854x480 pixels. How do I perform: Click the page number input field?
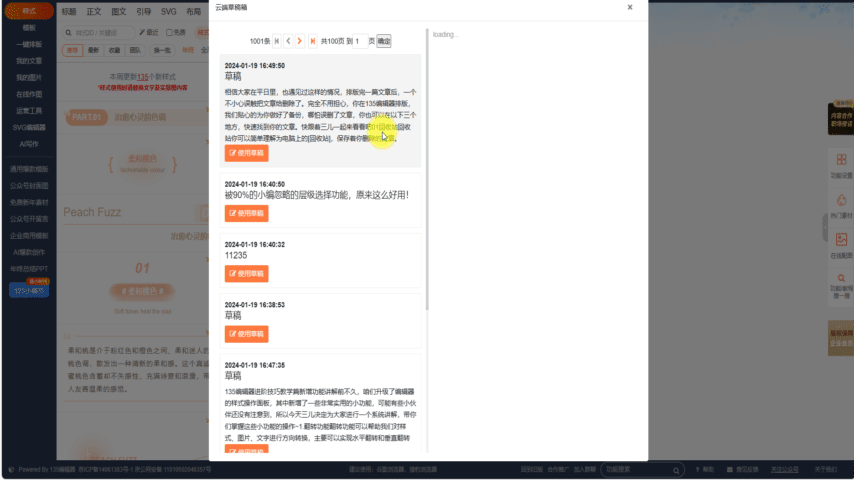pos(360,41)
